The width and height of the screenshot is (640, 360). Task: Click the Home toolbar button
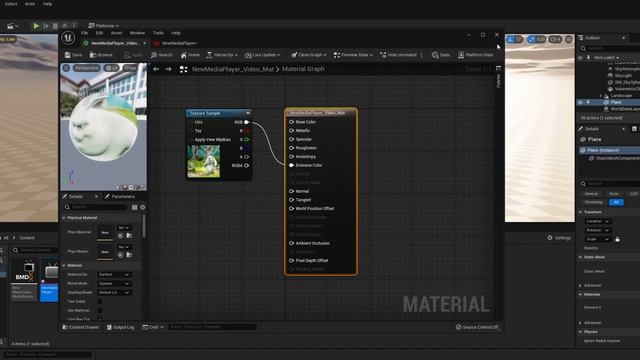[190, 55]
